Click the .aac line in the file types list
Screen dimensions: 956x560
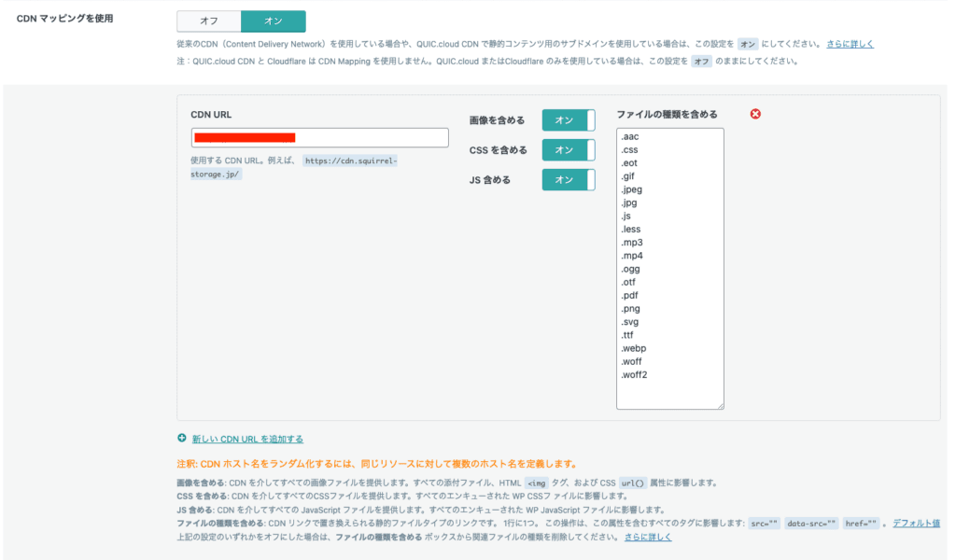[x=629, y=136]
